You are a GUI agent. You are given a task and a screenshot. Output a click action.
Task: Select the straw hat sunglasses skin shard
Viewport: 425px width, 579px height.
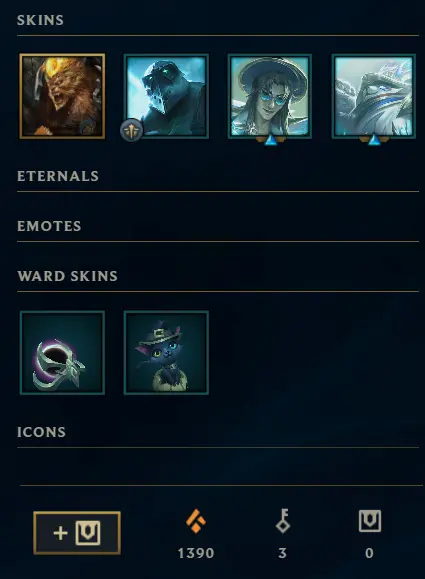click(270, 96)
